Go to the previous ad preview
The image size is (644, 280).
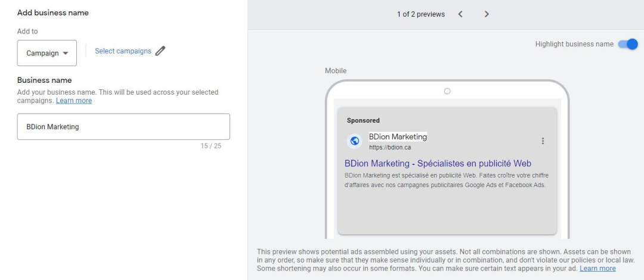(x=460, y=14)
